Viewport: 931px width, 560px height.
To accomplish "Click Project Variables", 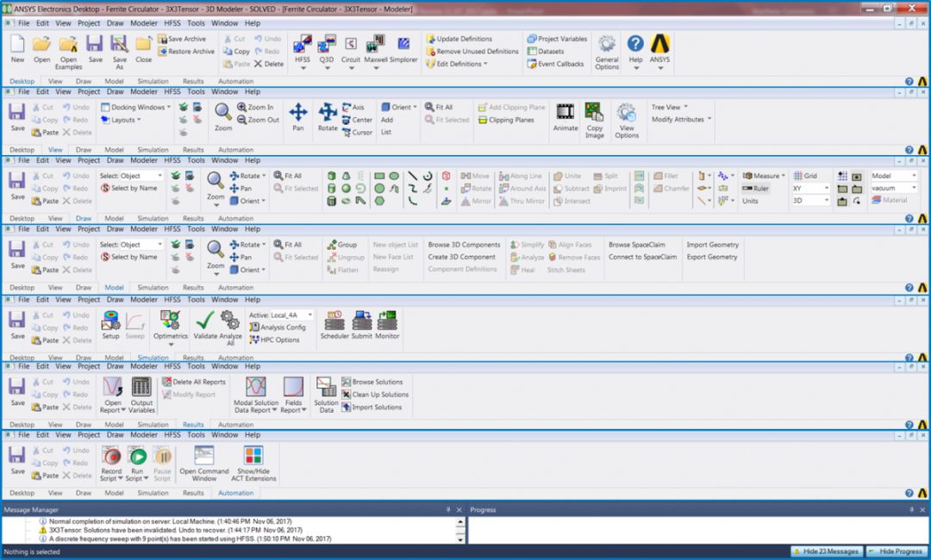I will pos(557,39).
